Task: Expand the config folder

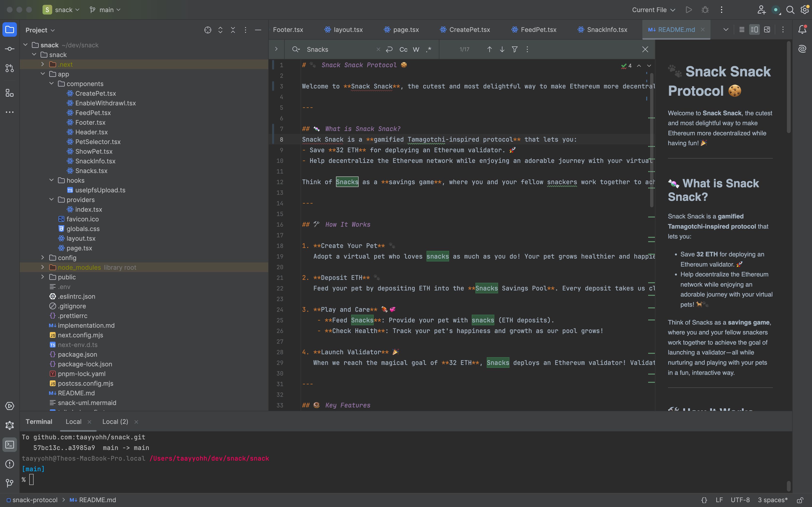Action: tap(43, 258)
